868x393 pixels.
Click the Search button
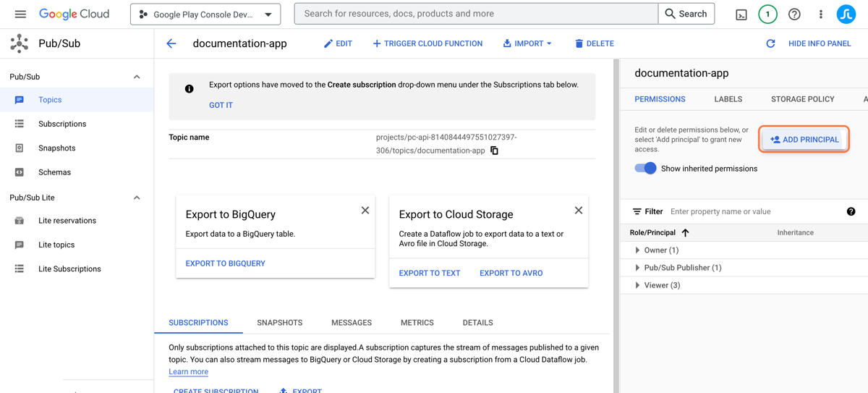[686, 14]
